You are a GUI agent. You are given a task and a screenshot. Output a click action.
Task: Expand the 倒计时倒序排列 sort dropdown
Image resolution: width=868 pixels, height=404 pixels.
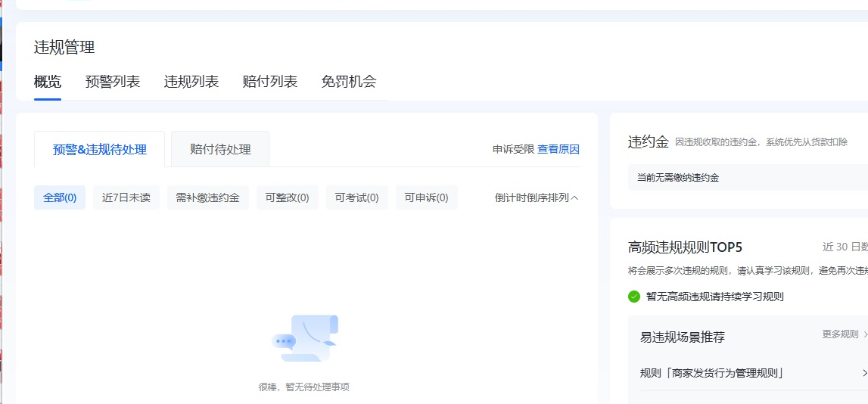pos(537,197)
